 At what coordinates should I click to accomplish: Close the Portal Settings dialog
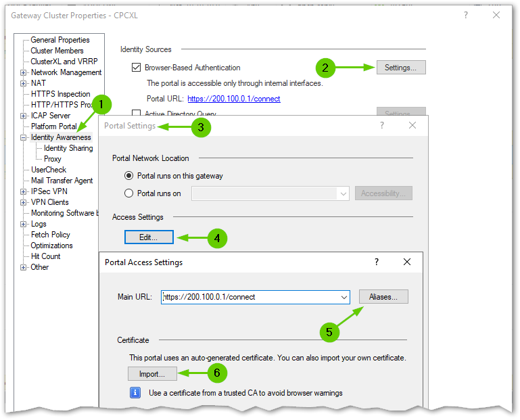point(412,125)
